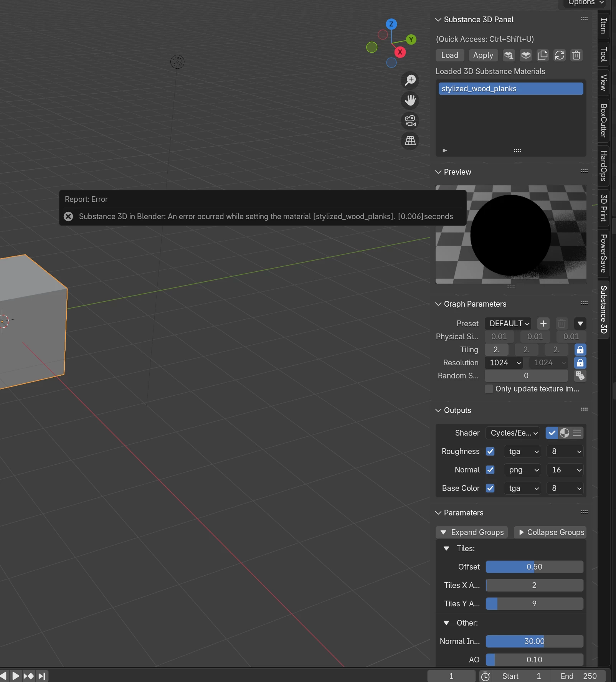Click the red X axis gizmo ball
The image size is (616, 682).
tap(400, 52)
